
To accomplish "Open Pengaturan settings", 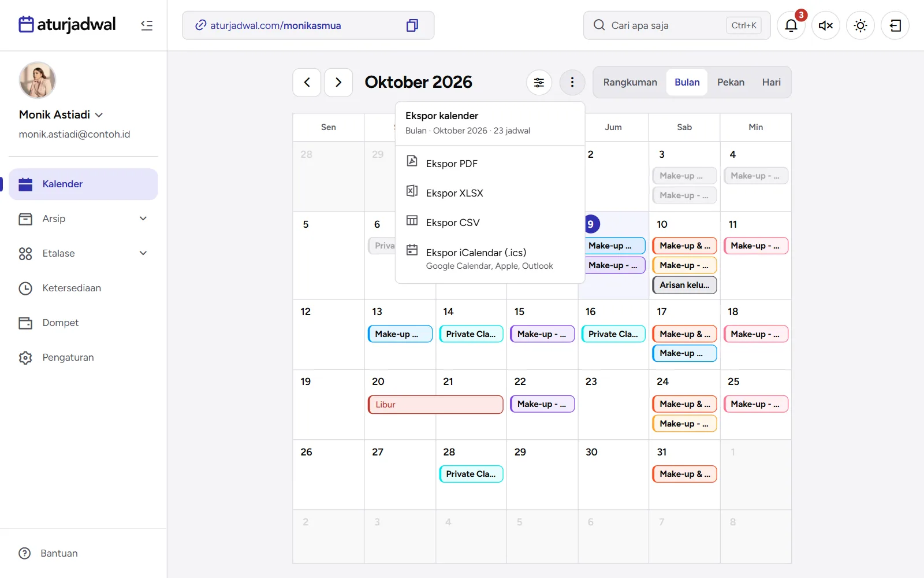I will point(83,357).
